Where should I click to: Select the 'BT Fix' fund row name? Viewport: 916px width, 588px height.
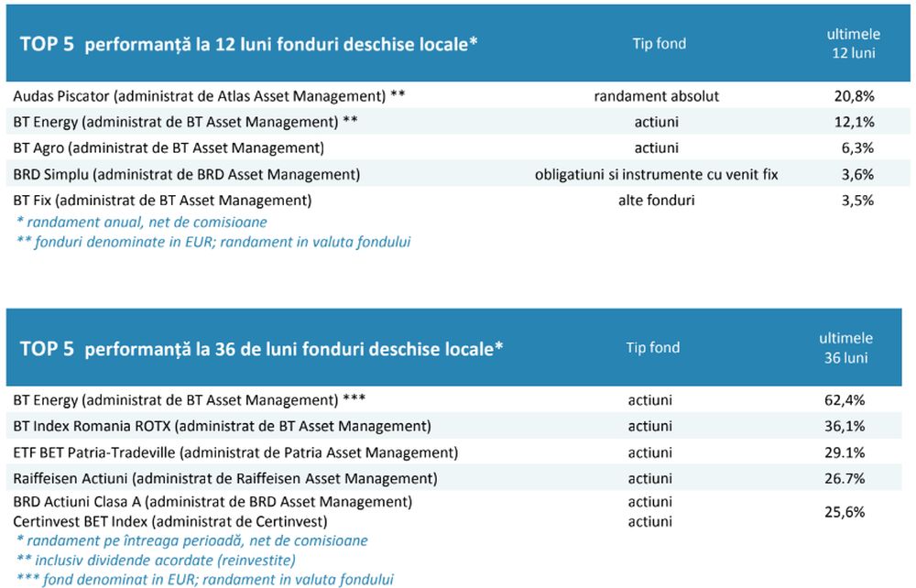162,201
